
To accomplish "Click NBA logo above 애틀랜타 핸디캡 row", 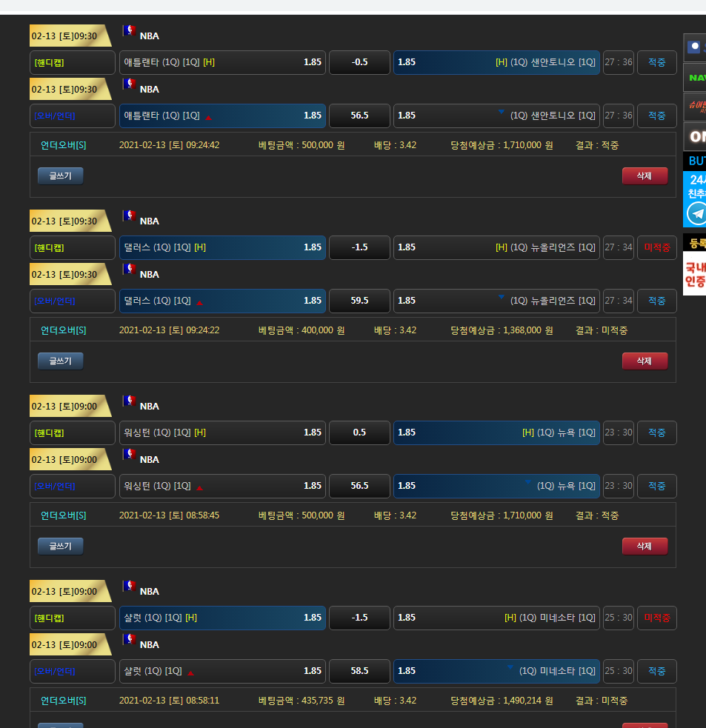I will (130, 30).
